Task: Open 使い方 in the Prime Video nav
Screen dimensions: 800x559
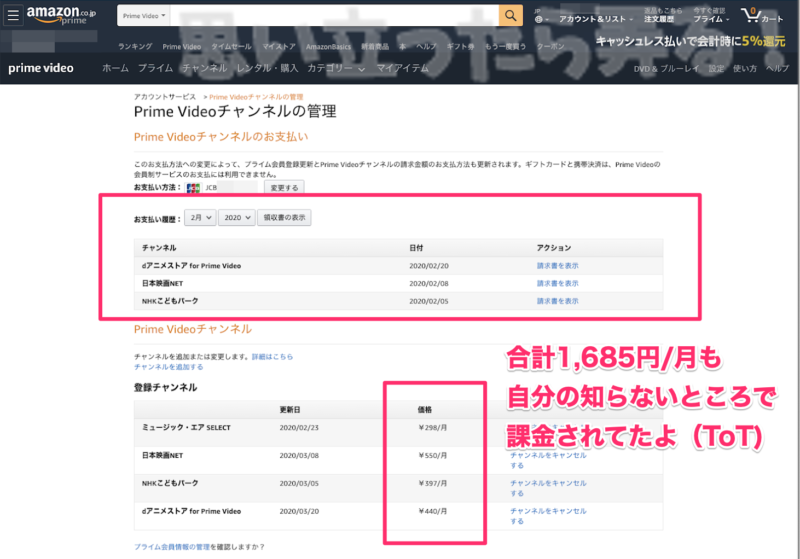Action: click(745, 69)
